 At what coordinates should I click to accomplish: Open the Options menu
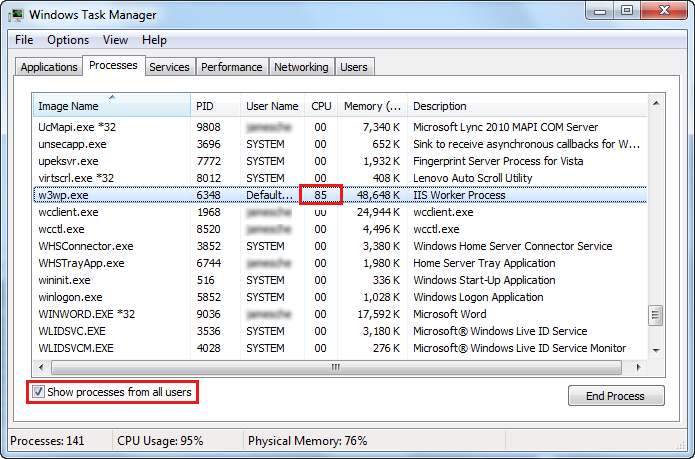point(68,40)
